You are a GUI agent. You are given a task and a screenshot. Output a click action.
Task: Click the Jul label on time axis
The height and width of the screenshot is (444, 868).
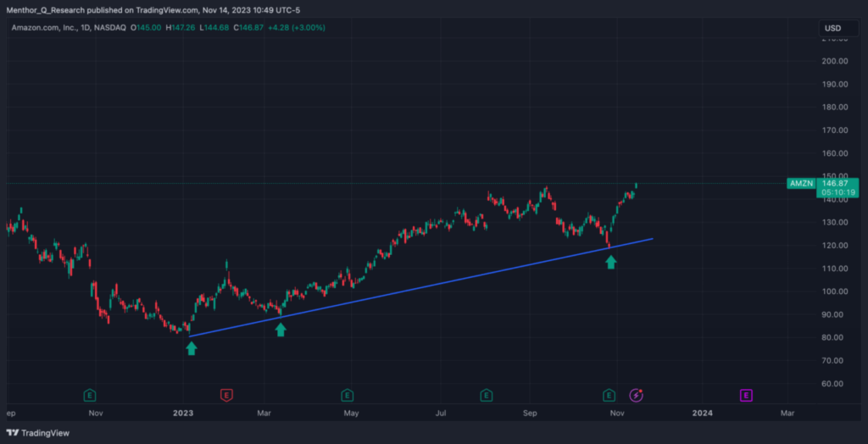pos(441,413)
